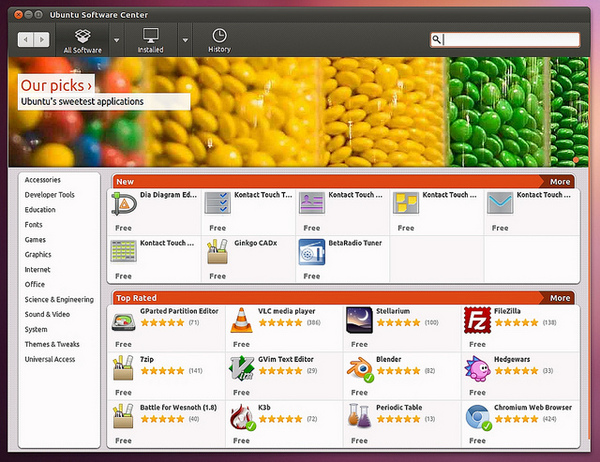The height and width of the screenshot is (462, 600).
Task: Browse the Sound & Video category
Action: 47,314
